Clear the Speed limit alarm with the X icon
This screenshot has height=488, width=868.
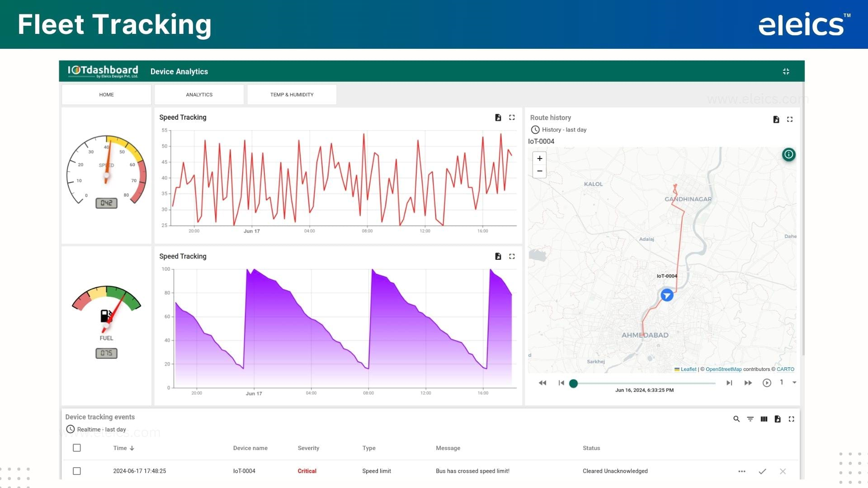(783, 471)
